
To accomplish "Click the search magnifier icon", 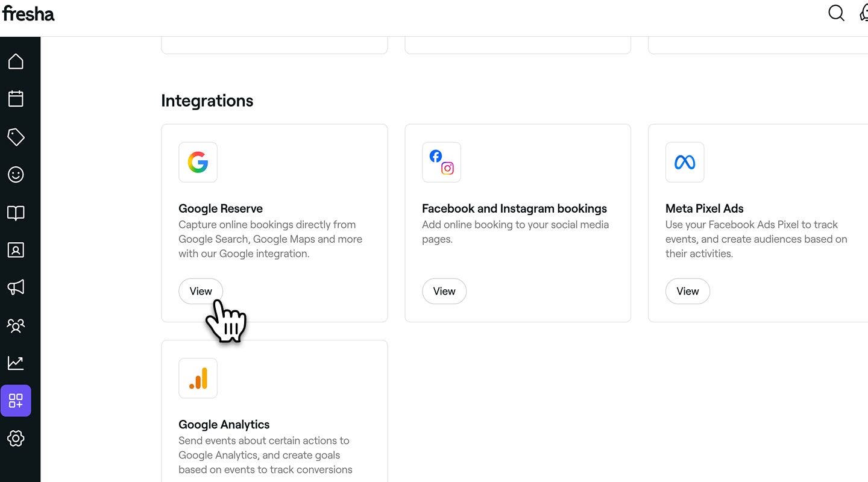I will tap(836, 13).
